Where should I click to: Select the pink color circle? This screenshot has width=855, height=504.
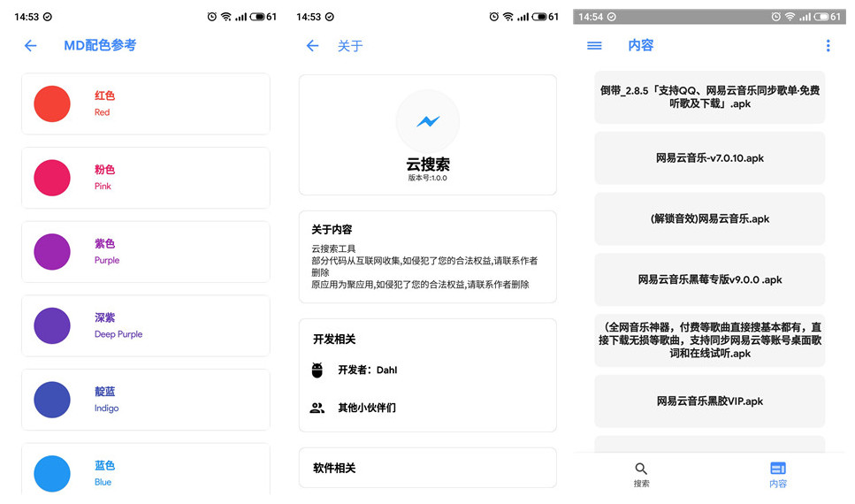pyautogui.click(x=52, y=178)
